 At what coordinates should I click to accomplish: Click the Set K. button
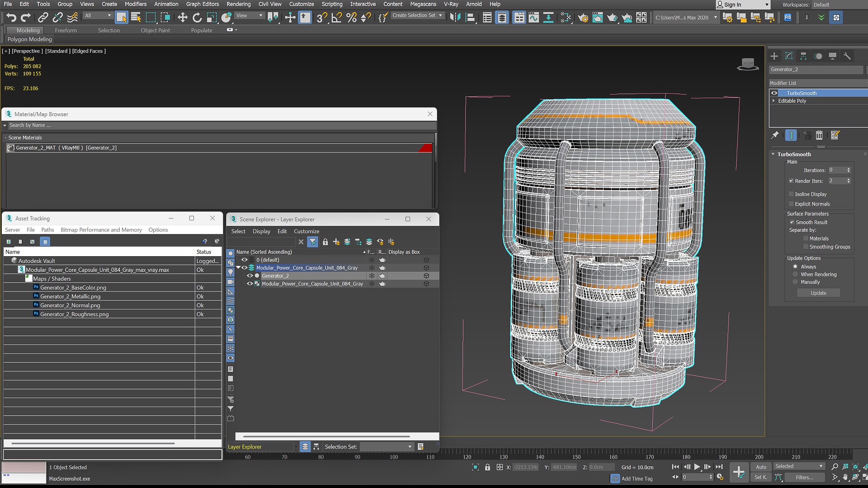pos(761,477)
